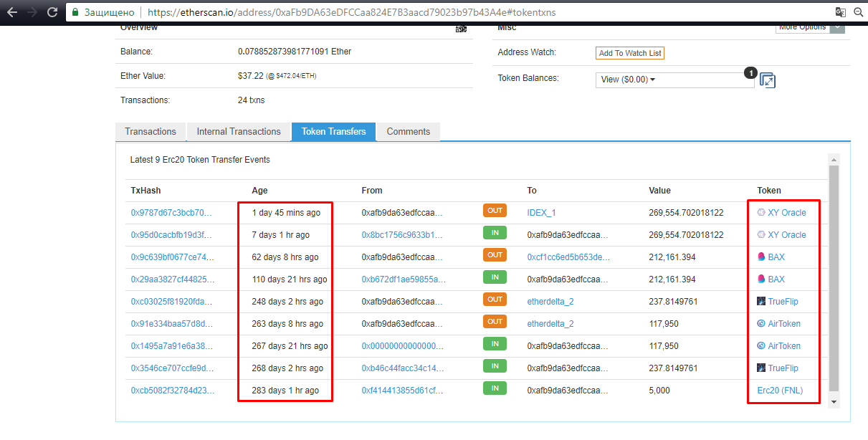Viewport: 868px width, 440px height.
Task: Open XY Oracle token link in the 7 days row
Action: click(x=787, y=235)
